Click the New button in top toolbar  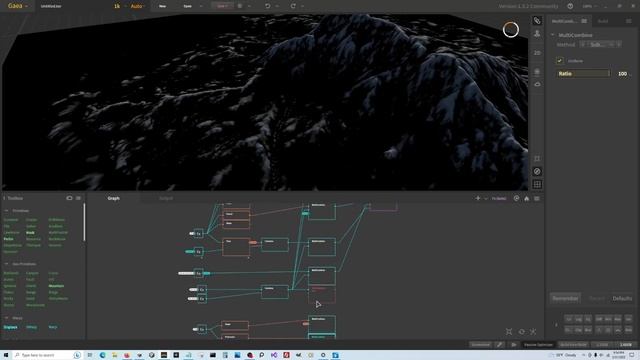(162, 6)
